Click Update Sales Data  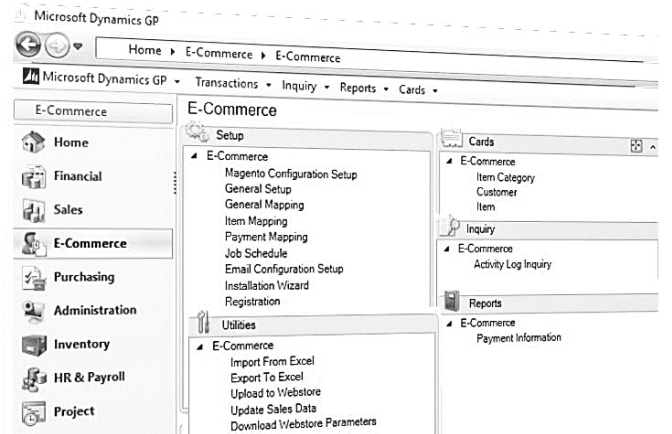tap(273, 410)
